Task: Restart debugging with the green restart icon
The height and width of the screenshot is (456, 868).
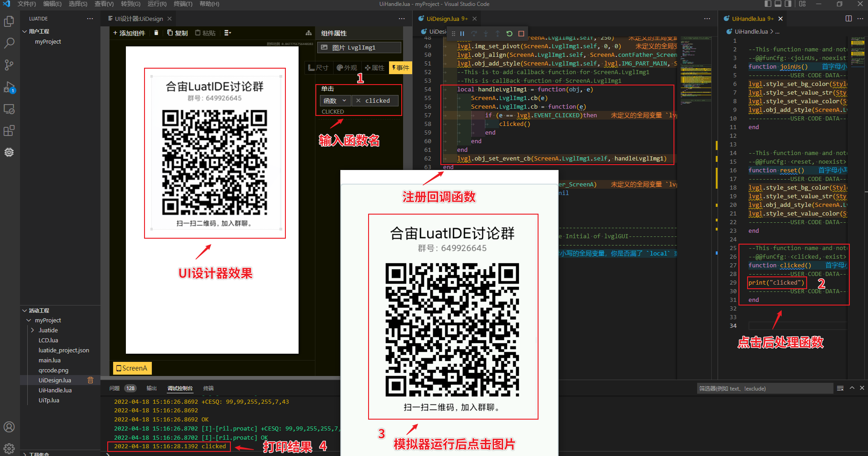Action: click(x=509, y=34)
